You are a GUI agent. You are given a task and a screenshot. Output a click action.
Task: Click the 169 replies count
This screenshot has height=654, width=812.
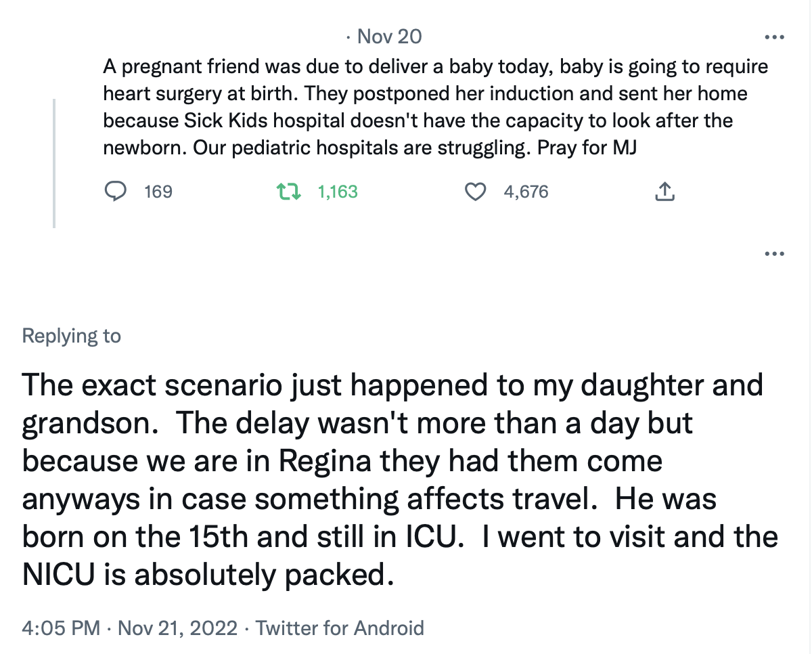(158, 192)
